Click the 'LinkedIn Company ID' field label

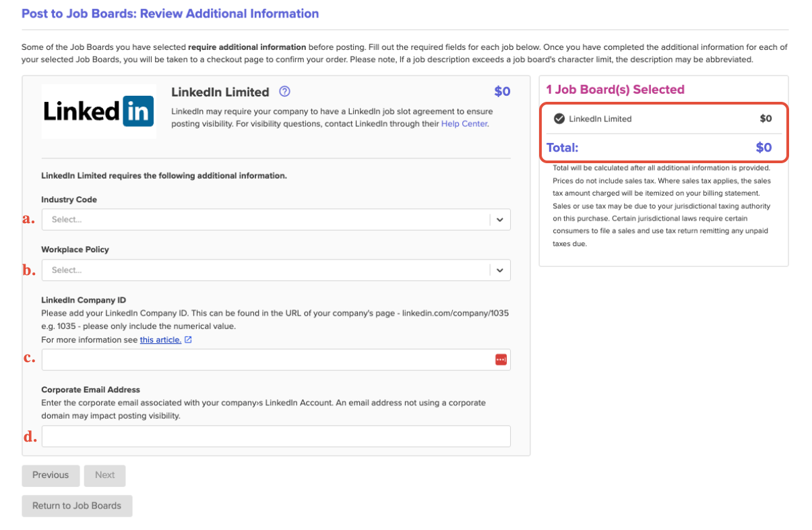84,300
